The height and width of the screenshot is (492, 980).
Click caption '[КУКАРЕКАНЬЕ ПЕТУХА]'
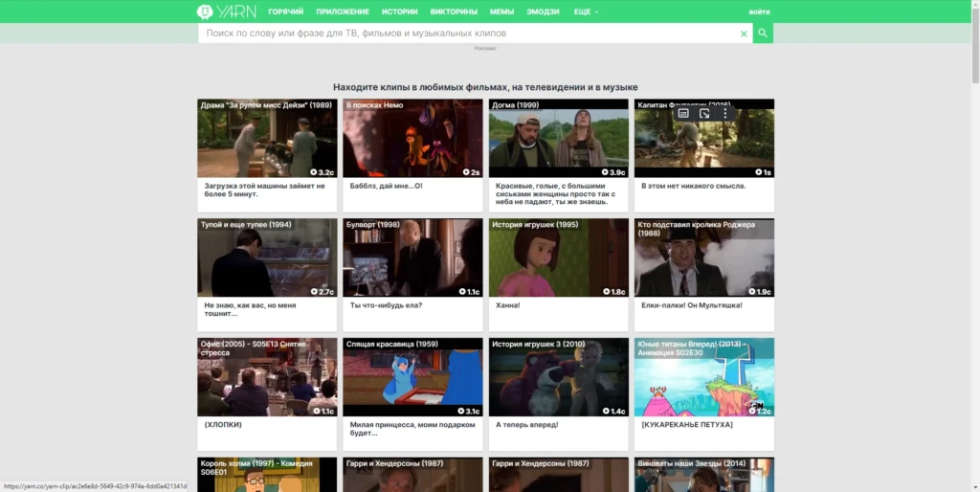(x=687, y=424)
